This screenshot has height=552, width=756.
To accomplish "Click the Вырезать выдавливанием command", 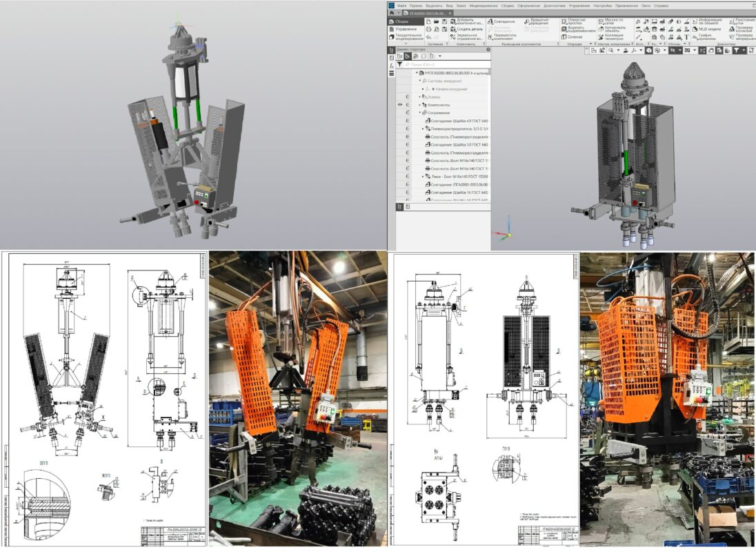I will [x=578, y=30].
